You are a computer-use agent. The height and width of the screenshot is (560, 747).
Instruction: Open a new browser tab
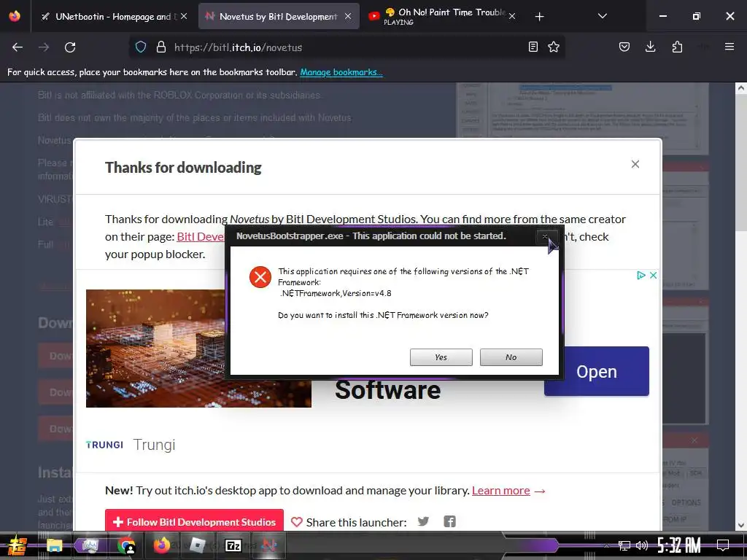pos(539,17)
